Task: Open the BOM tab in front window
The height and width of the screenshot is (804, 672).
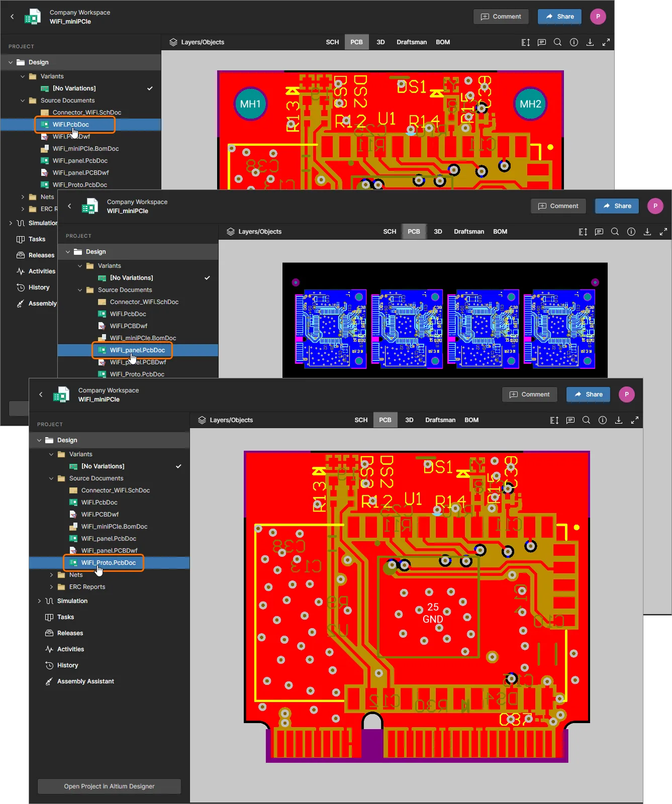Action: tap(471, 420)
